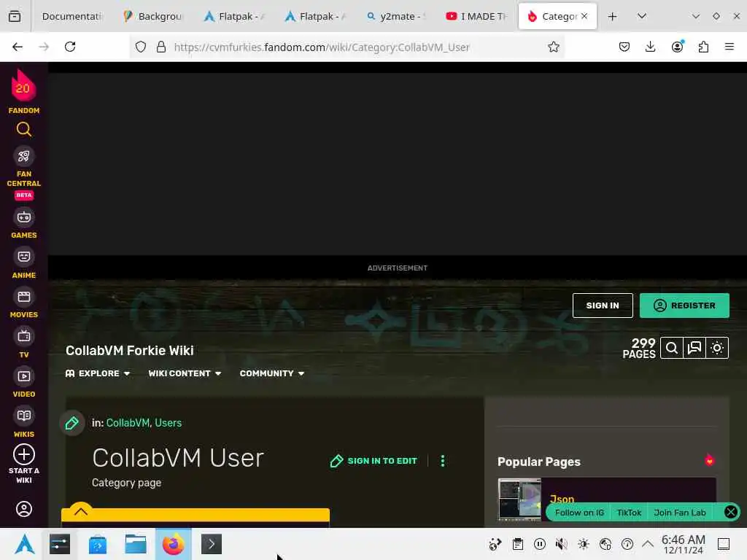
Task: Open the Firefox hamburger menu
Action: pos(729,47)
